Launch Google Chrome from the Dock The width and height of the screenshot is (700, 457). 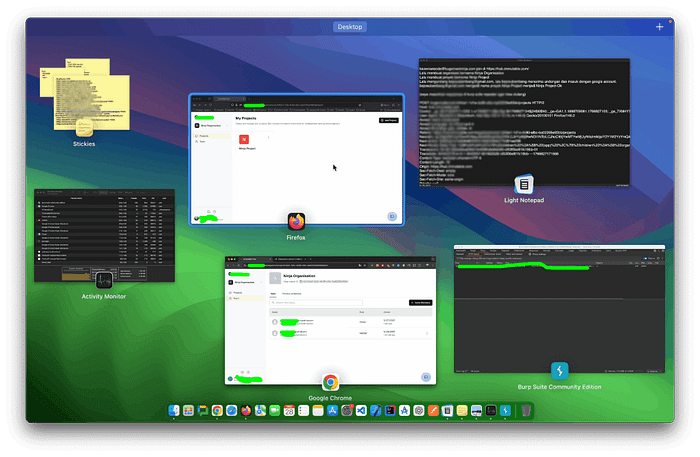(x=217, y=411)
